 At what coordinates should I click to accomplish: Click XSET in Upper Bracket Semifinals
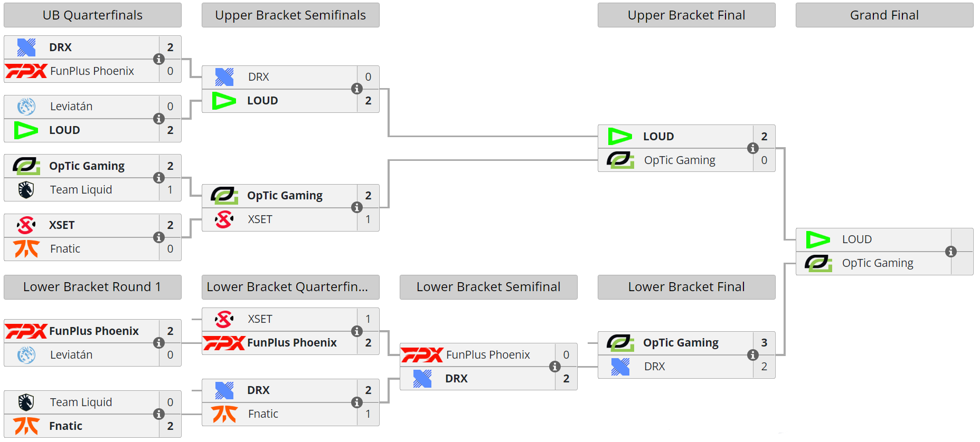pos(260,219)
